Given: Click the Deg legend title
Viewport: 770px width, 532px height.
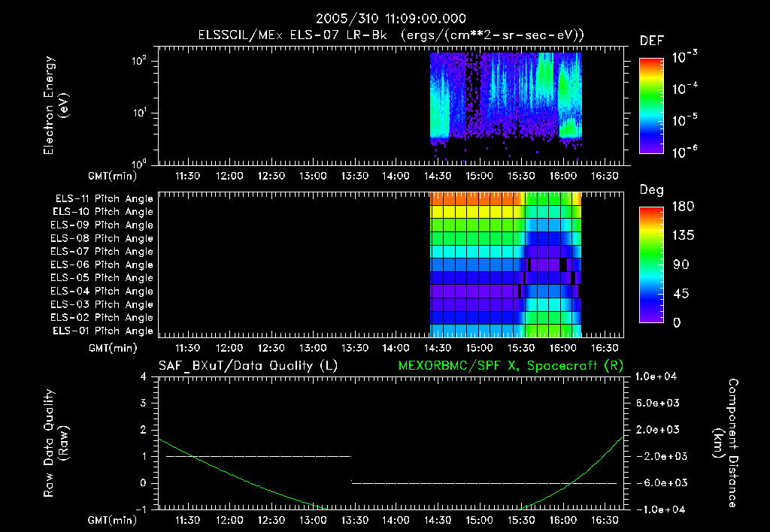Looking at the screenshot, I should [x=652, y=190].
